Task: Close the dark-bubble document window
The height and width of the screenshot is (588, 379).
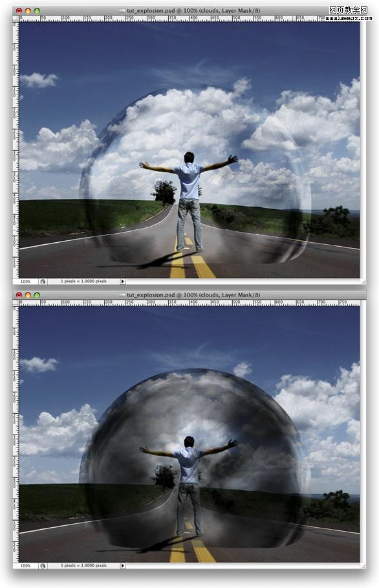Action: click(x=19, y=295)
